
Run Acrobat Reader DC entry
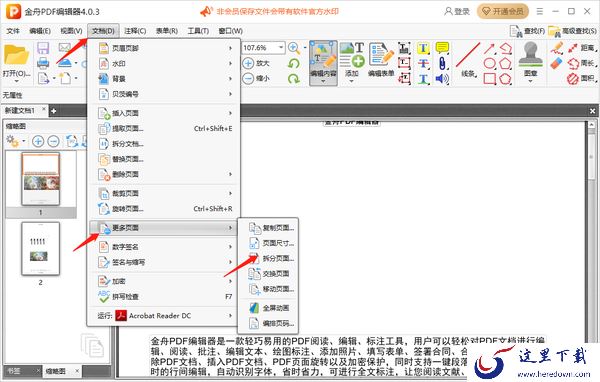pyautogui.click(x=165, y=316)
